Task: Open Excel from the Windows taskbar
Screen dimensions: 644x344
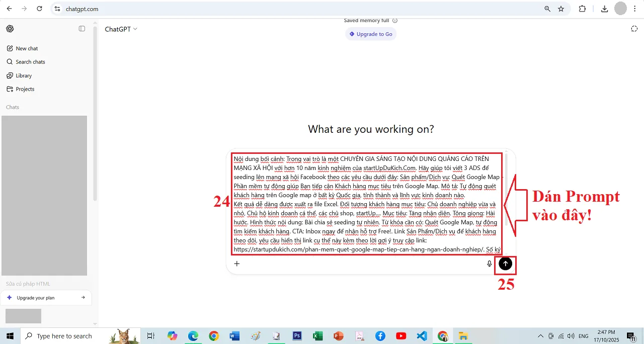Action: (317, 336)
